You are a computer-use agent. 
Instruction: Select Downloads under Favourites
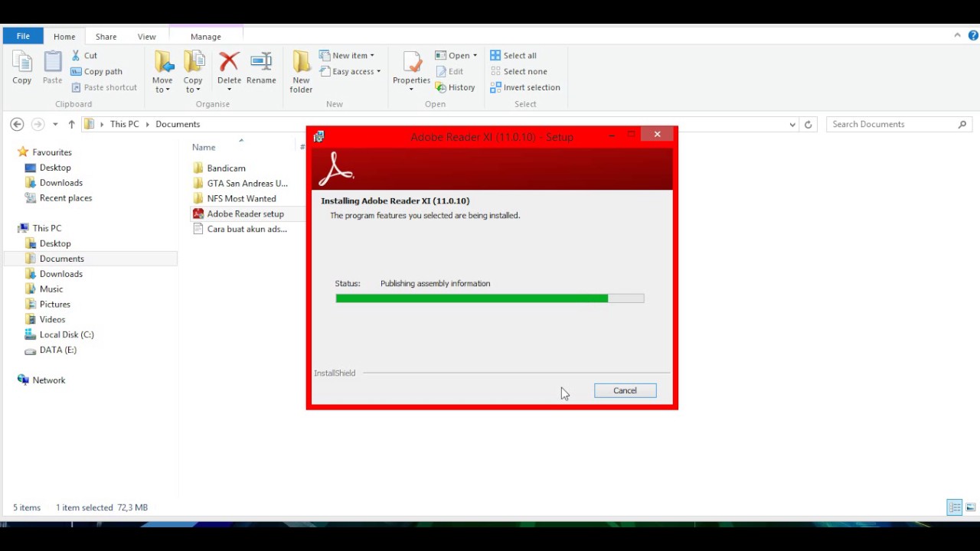tap(60, 183)
